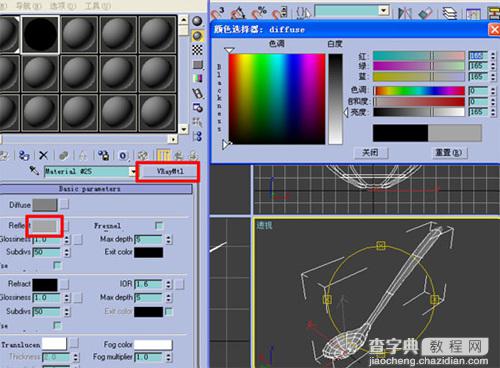Click the Sample UV Tiling icon

point(198,65)
